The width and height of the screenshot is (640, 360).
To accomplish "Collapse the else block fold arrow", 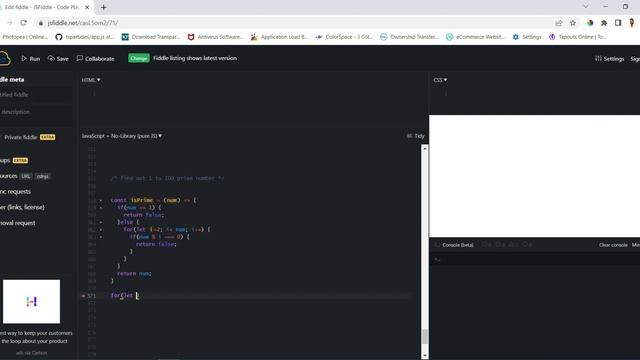I will click(101, 222).
